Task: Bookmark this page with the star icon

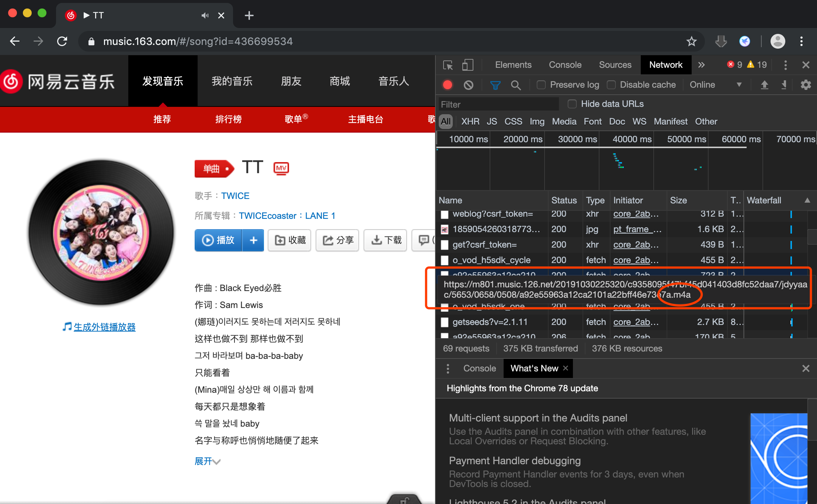Action: click(692, 41)
